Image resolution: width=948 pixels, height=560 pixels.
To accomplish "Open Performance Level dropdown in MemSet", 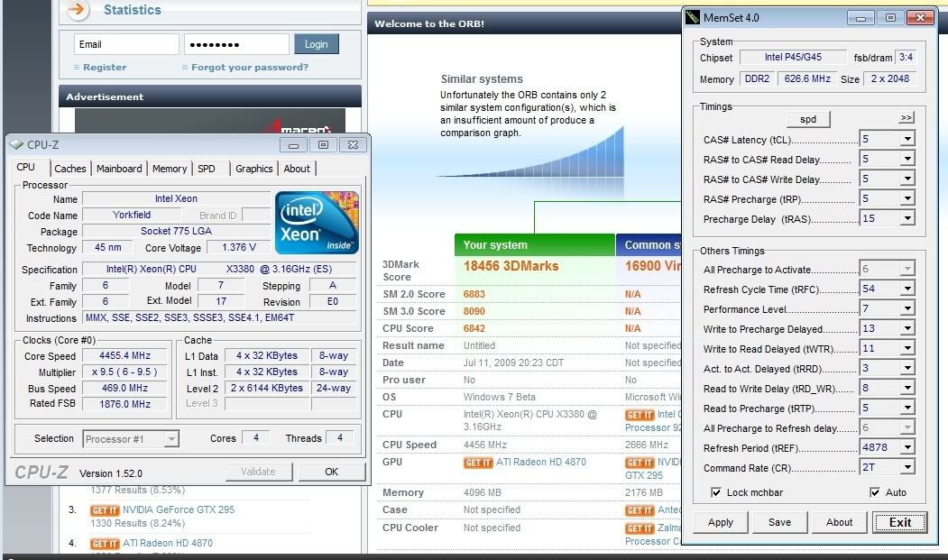I will pyautogui.click(x=907, y=308).
